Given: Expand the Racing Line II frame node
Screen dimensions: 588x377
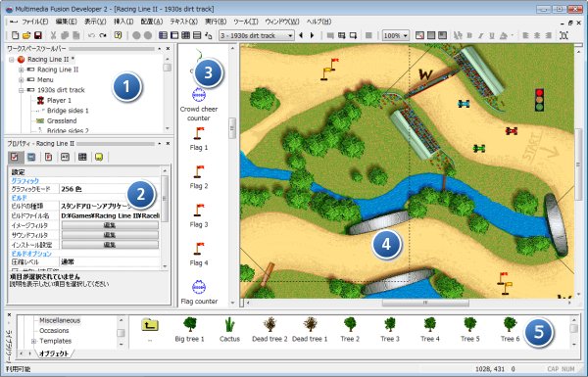Looking at the screenshot, I should 22,70.
